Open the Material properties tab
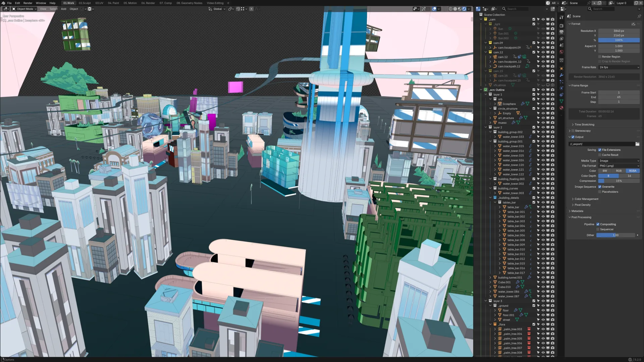 coord(561,108)
